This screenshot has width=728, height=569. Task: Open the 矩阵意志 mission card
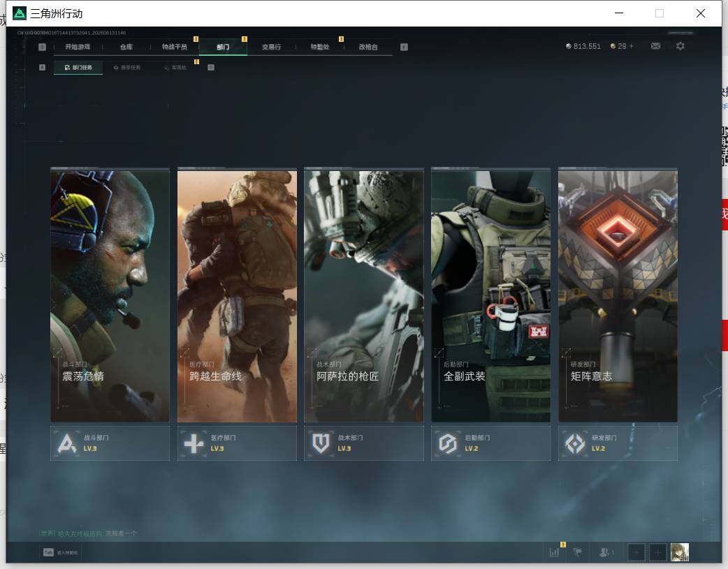[618, 295]
